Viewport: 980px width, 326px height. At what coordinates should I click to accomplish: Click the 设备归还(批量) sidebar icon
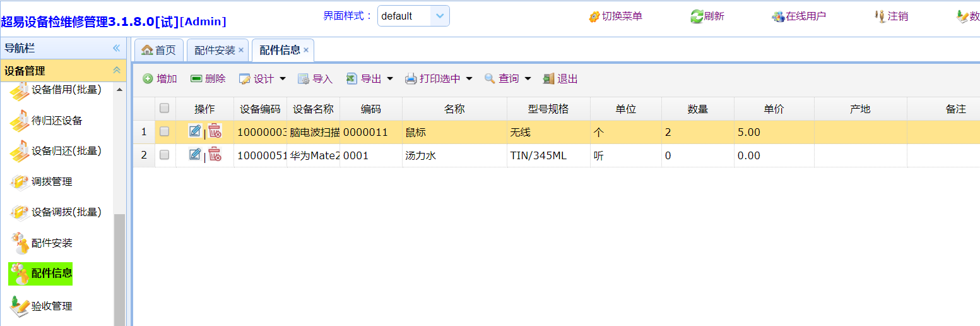[20, 151]
